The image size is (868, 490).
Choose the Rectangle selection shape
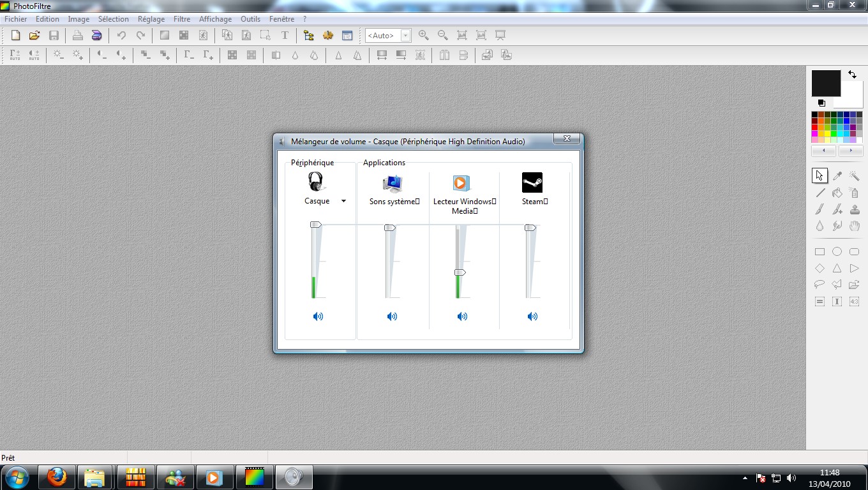coord(820,252)
